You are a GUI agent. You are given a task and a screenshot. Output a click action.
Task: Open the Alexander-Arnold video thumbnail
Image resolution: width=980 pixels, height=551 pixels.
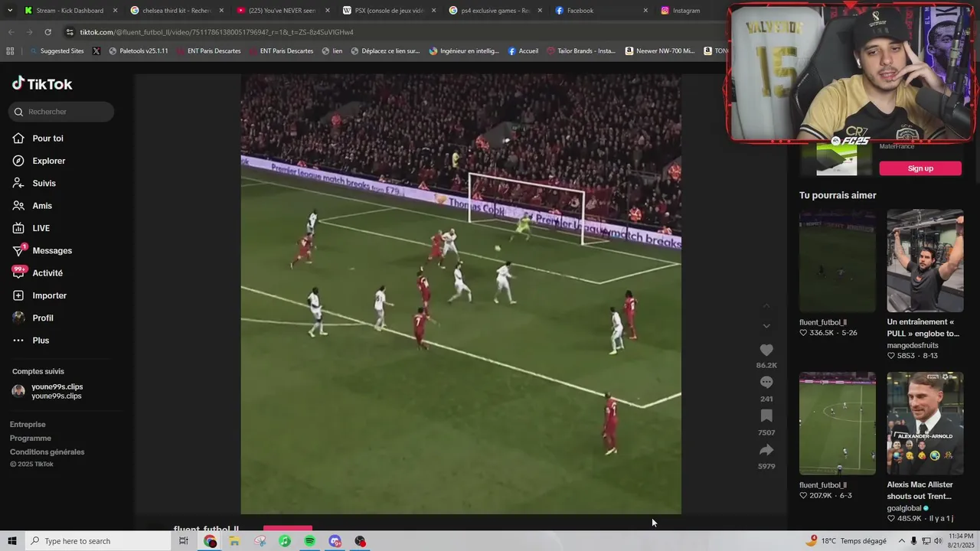[x=925, y=423]
